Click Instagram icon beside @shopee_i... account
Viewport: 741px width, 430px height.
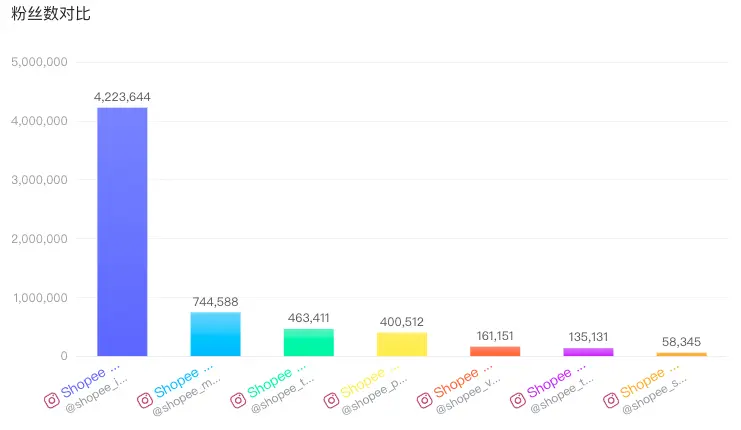52,401
